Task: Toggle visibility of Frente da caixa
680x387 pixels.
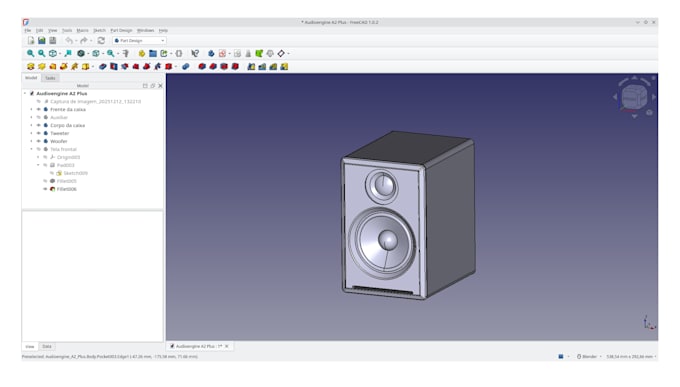Action: [x=39, y=109]
